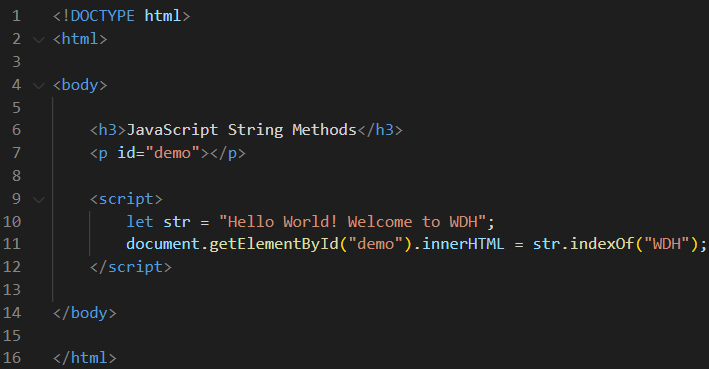The height and width of the screenshot is (369, 709).
Task: Click the closing script tag on line 12
Action: click(131, 267)
